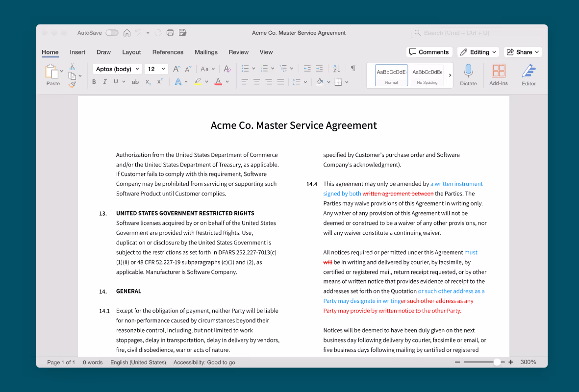The width and height of the screenshot is (579, 392).
Task: Open the View tab
Action: tap(266, 52)
